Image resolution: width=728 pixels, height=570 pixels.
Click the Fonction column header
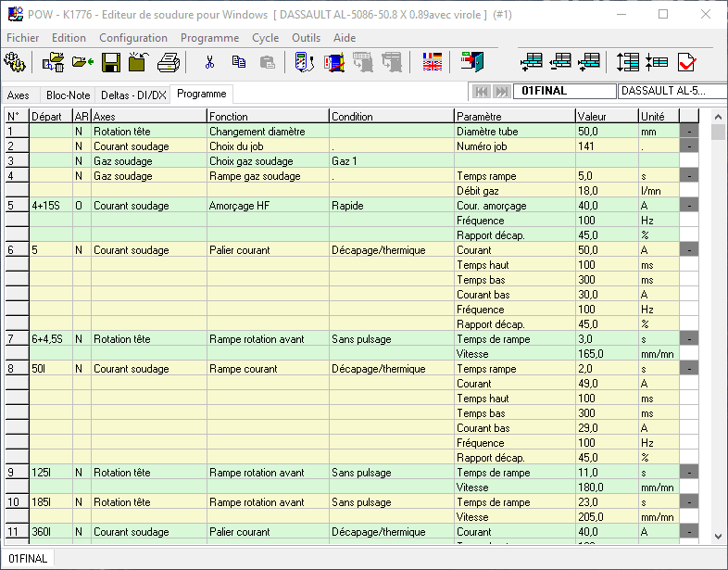click(268, 116)
